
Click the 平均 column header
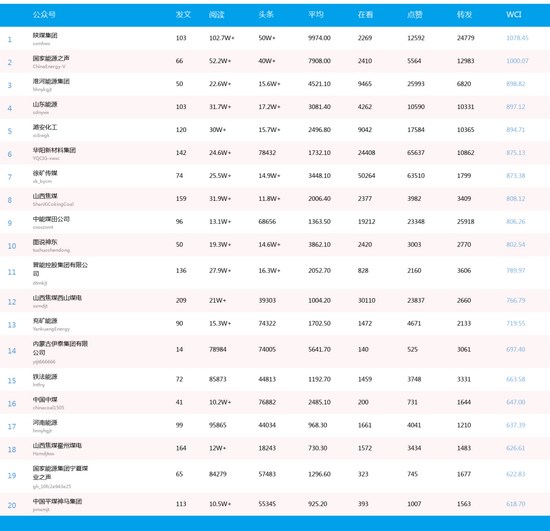click(316, 14)
